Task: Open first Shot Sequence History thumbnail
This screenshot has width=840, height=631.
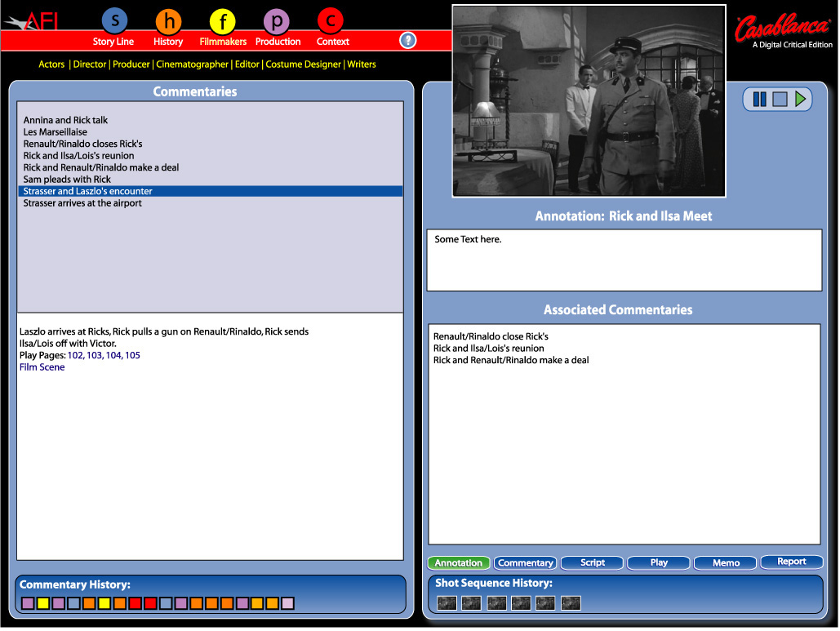Action: click(x=447, y=603)
